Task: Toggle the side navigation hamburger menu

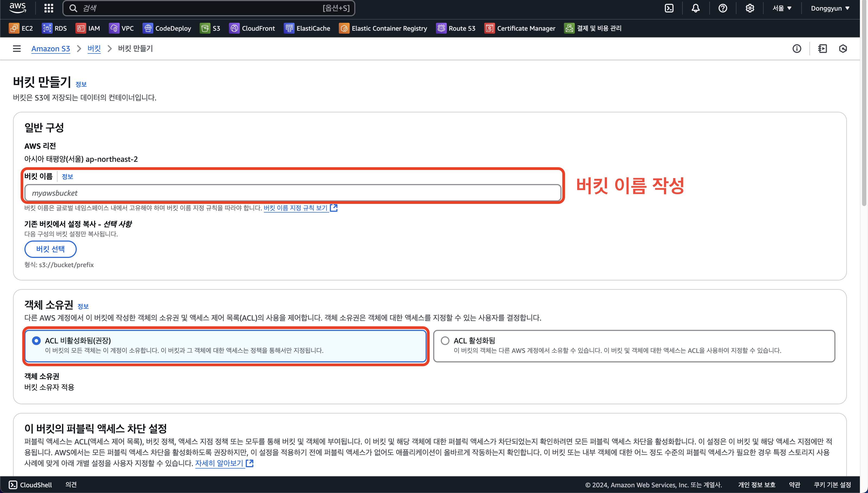Action: (17, 49)
